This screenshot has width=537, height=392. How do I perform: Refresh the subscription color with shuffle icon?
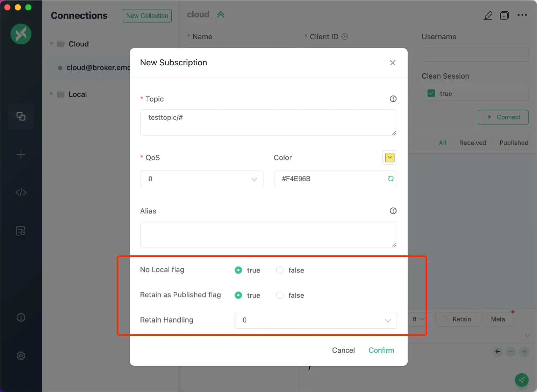(x=391, y=179)
